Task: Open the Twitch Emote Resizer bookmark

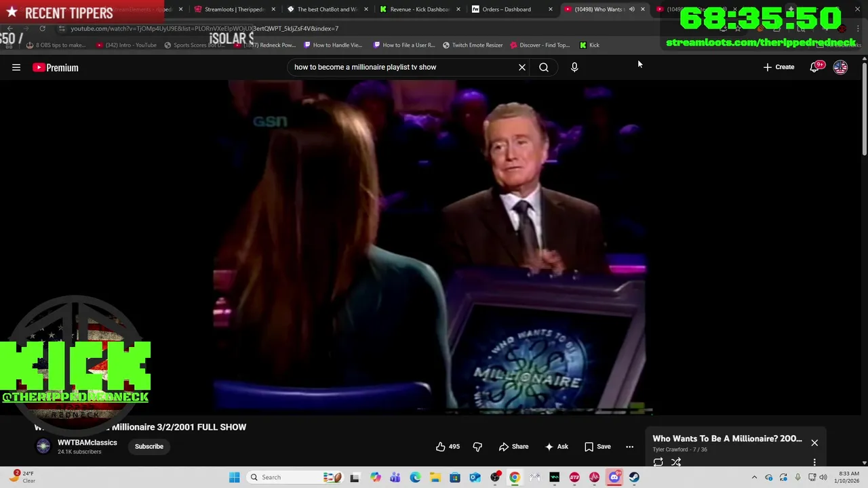Action: point(473,45)
